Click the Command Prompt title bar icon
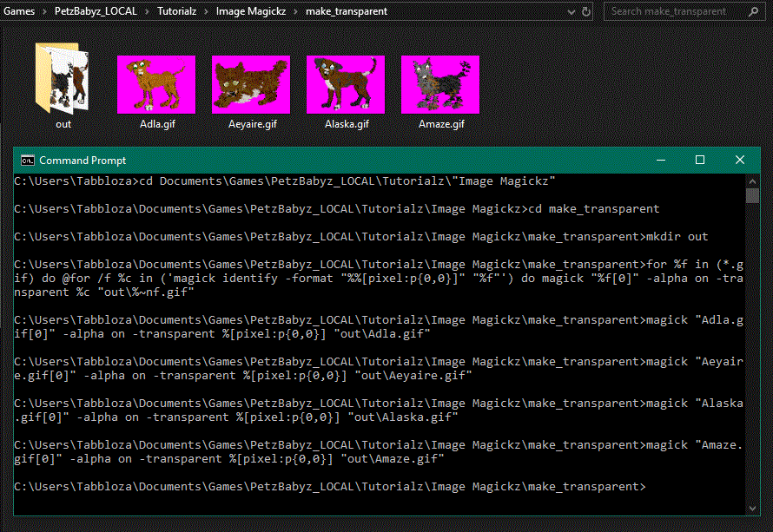The width and height of the screenshot is (773, 532). (x=28, y=161)
